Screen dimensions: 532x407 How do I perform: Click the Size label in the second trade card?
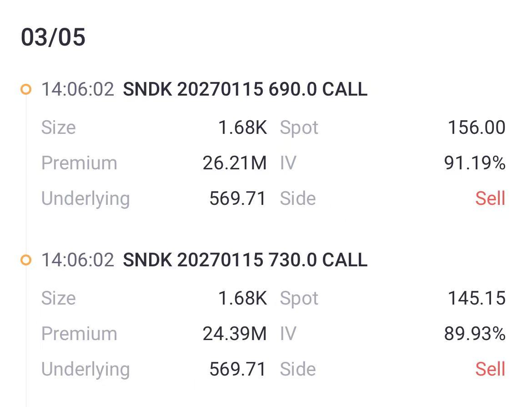59,298
